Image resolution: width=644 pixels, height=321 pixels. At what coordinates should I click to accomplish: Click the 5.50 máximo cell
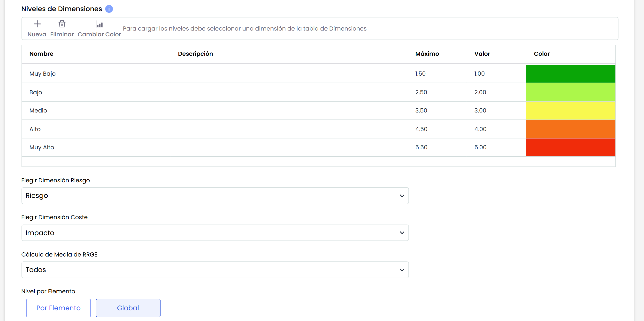click(x=421, y=147)
